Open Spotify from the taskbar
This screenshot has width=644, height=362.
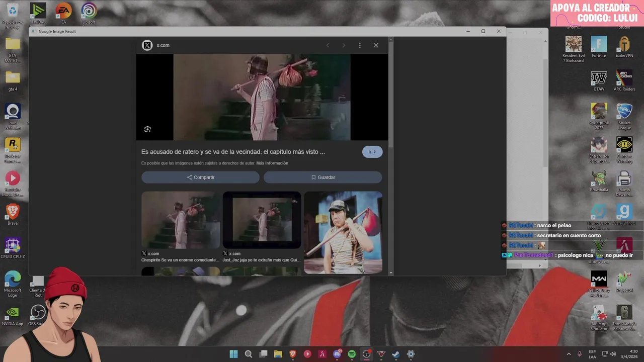pos(352,354)
